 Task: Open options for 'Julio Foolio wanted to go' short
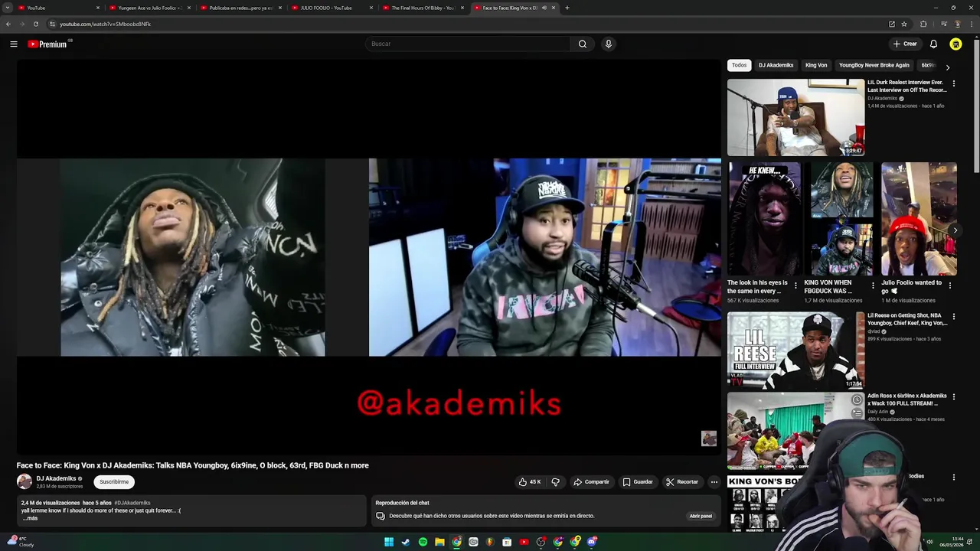[x=950, y=285]
